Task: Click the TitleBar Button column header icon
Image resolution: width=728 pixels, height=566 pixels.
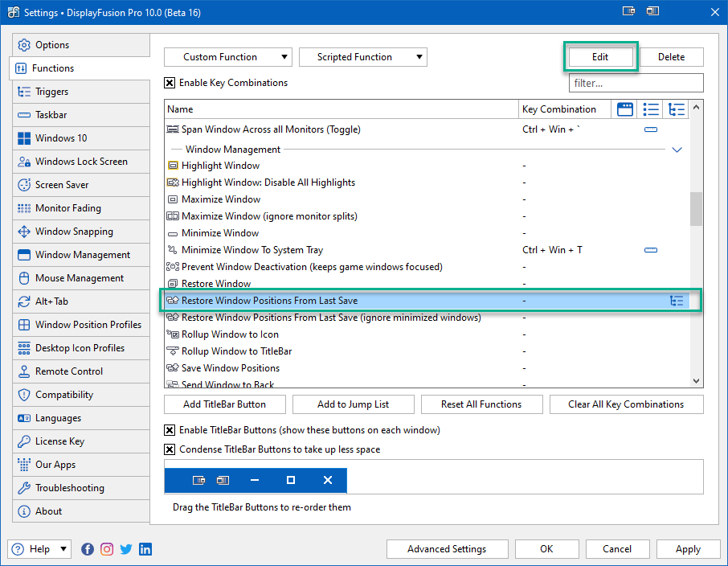Action: [624, 109]
